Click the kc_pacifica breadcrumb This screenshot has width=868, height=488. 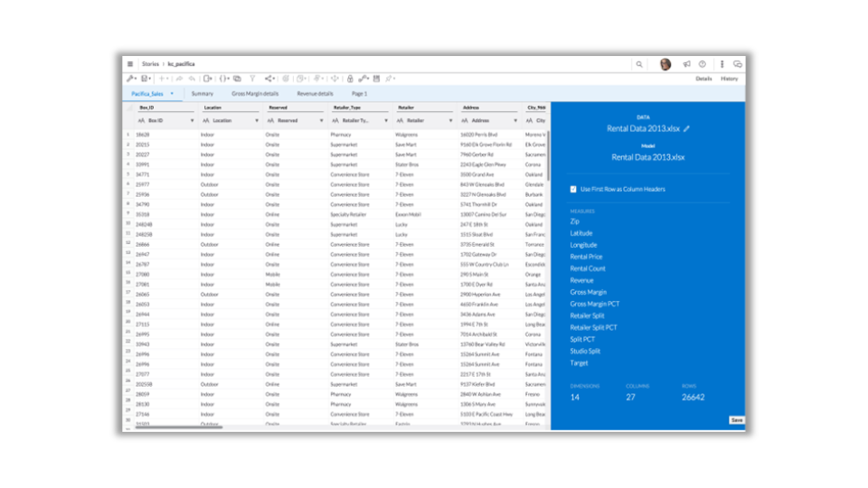point(181,64)
